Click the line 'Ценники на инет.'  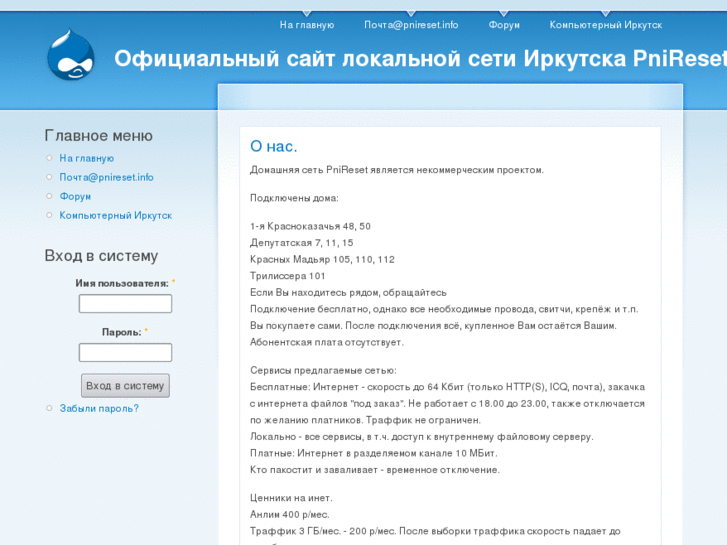291,498
